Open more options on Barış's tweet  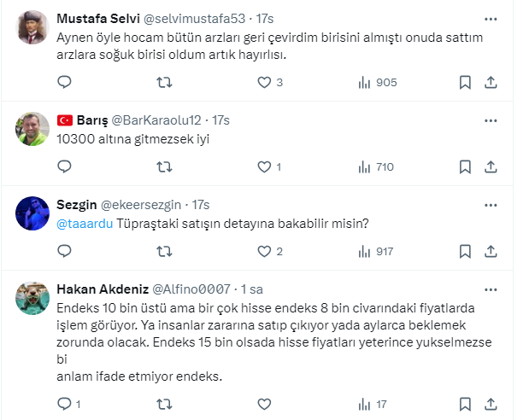point(490,120)
